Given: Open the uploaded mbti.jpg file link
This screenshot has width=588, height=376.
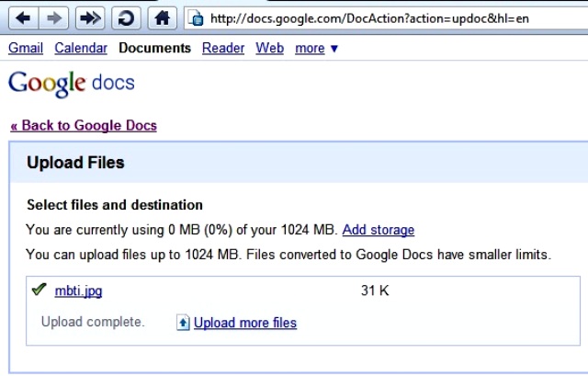Looking at the screenshot, I should (78, 291).
